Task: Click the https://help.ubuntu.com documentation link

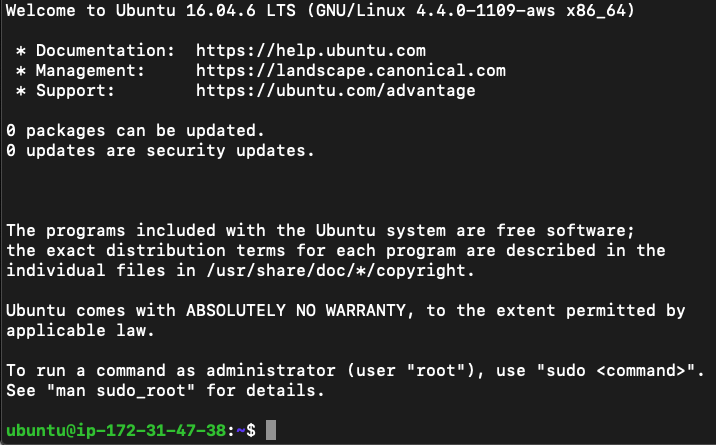Action: tap(312, 50)
